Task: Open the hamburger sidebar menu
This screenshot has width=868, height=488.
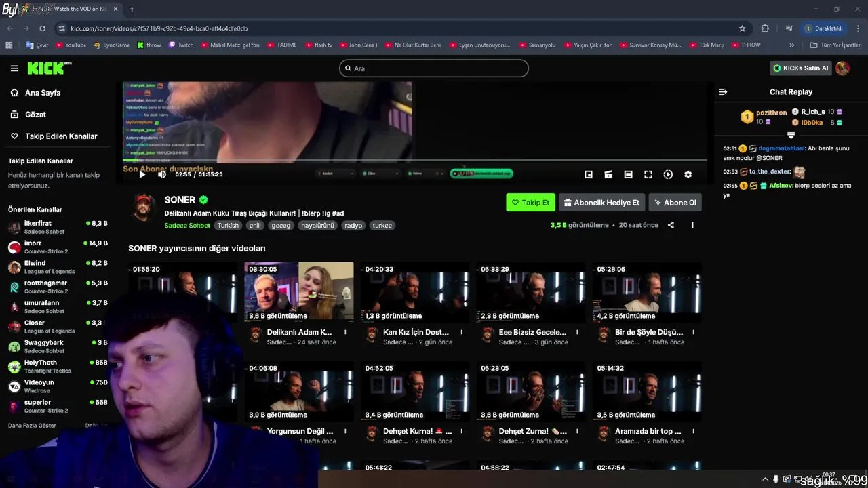Action: [14, 68]
